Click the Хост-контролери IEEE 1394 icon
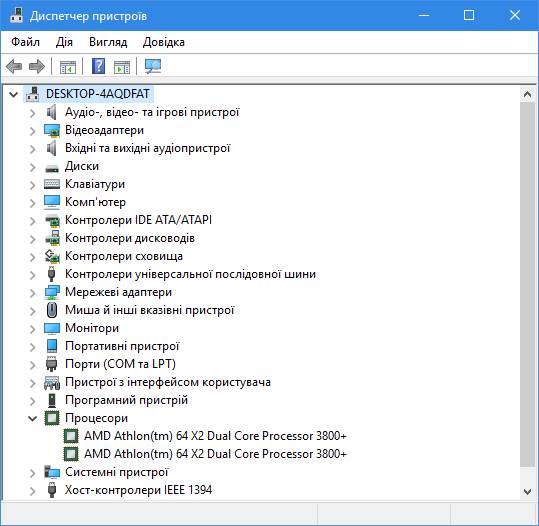539x526 pixels. pos(52,490)
